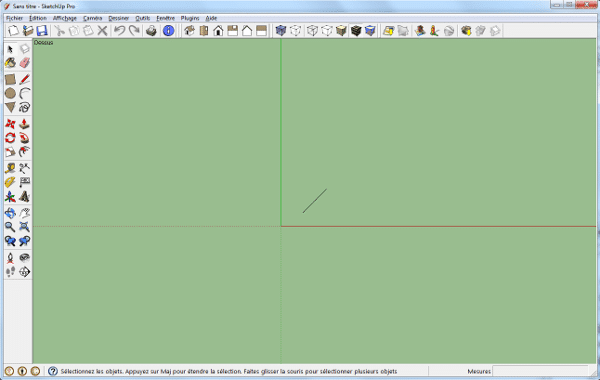Screen dimensions: 600x380
Task: Pick the Line pencil tool
Action: 24,79
